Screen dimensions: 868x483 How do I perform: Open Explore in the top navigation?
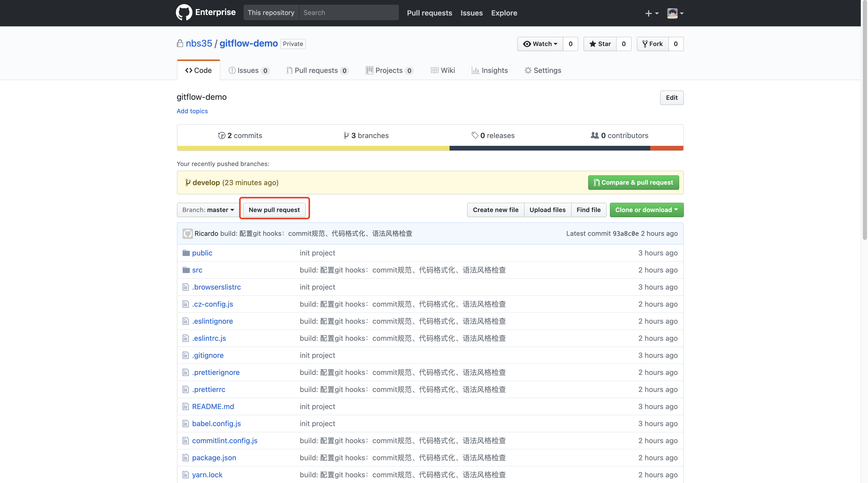504,13
